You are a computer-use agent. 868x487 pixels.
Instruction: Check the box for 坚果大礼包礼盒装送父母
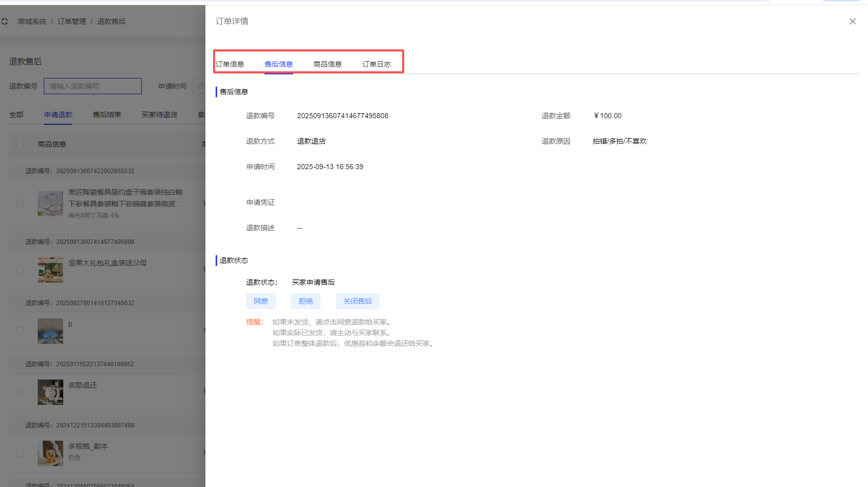pyautogui.click(x=20, y=269)
